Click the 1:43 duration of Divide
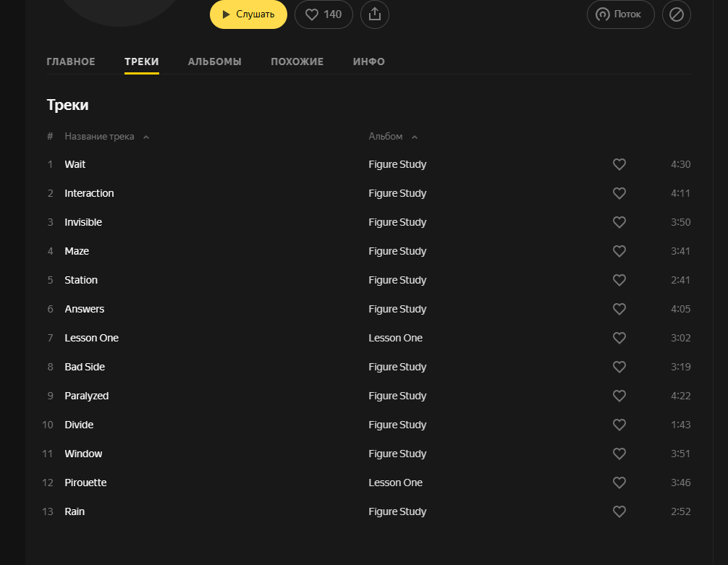The width and height of the screenshot is (728, 565). click(681, 425)
